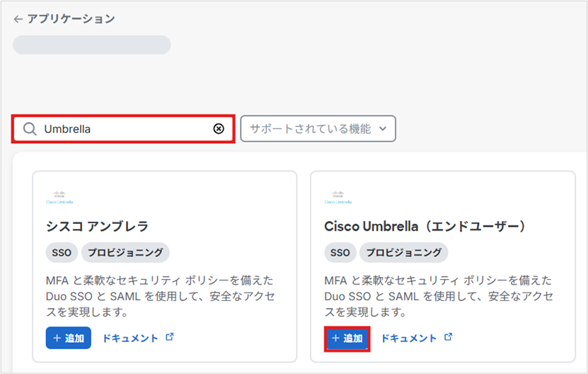The height and width of the screenshot is (374, 588).
Task: Click the プロビジョニング tag on the シスコ アンブレラ card
Action: [x=125, y=252]
